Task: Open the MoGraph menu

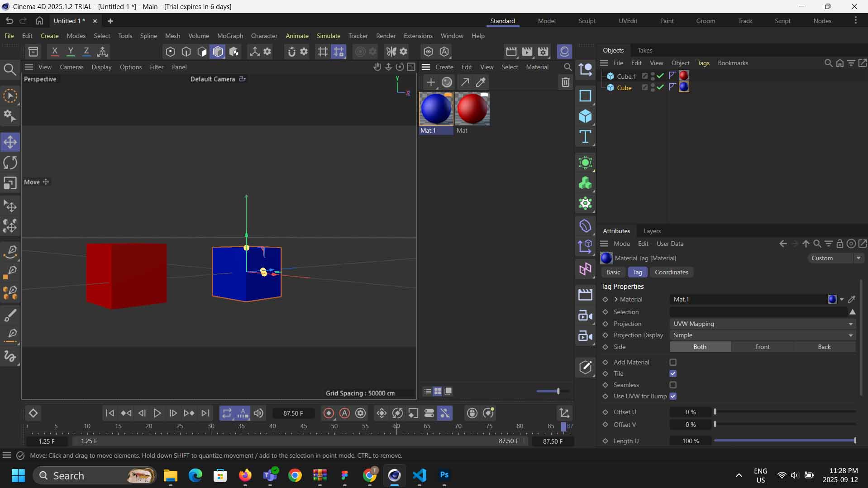Action: tap(230, 36)
